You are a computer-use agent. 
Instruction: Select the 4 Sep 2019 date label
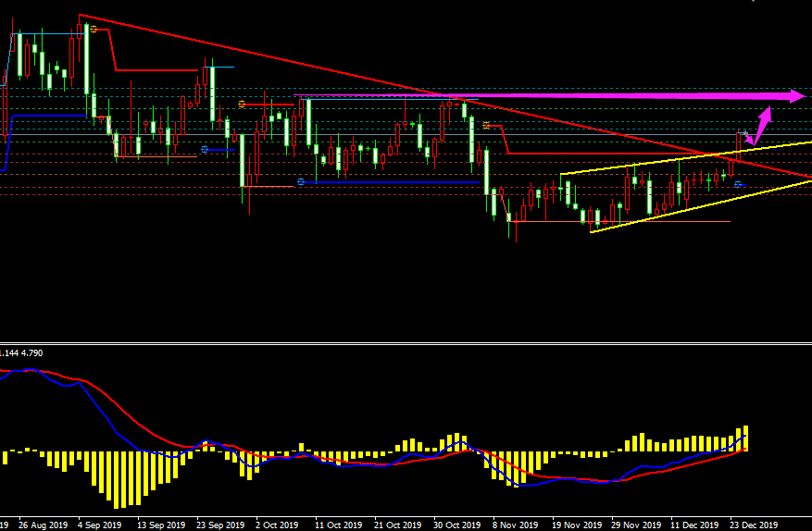100,525
